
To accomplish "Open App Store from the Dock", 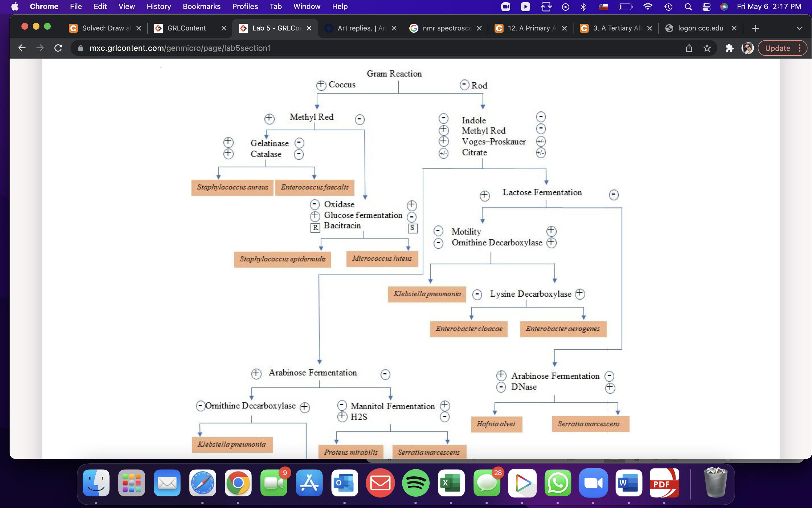I will (309, 483).
